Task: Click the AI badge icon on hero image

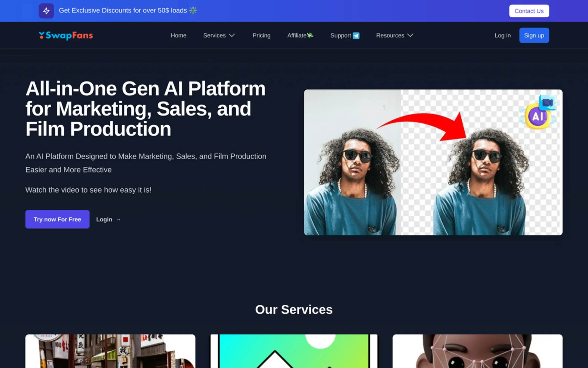Action: click(537, 117)
